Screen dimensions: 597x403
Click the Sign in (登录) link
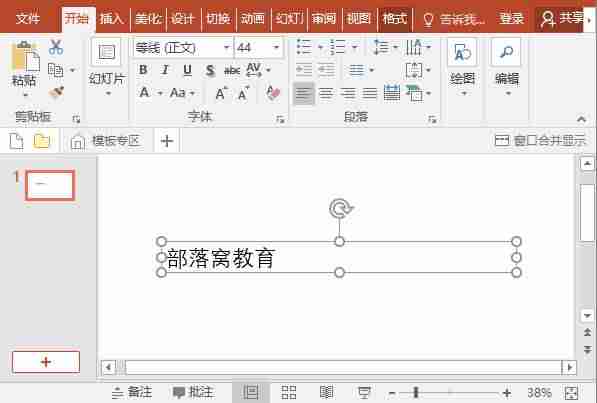pos(511,18)
